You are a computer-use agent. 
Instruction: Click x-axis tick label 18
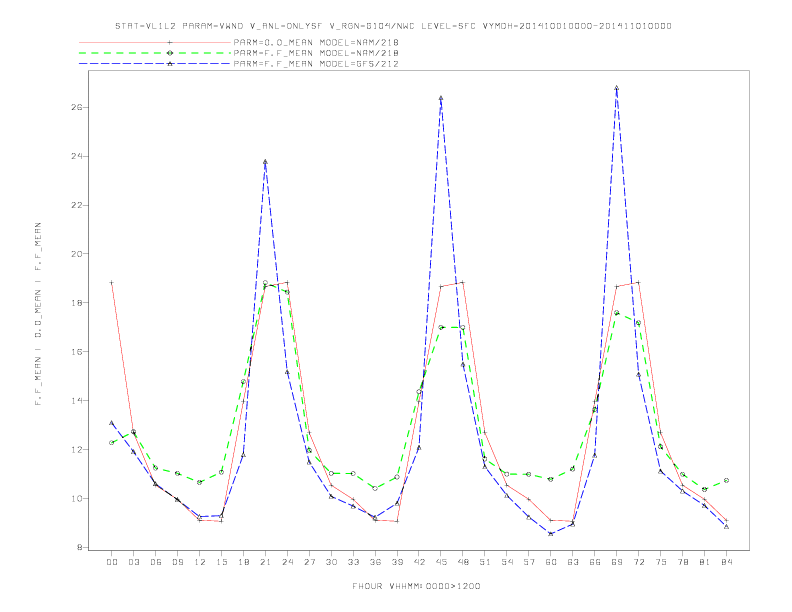pyautogui.click(x=243, y=562)
